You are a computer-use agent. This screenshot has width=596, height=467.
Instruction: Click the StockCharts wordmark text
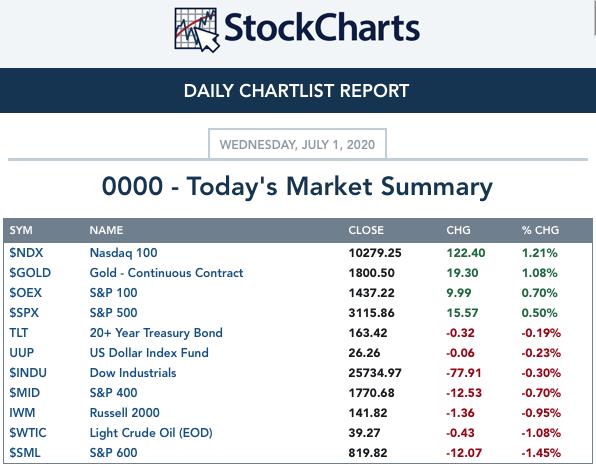tap(322, 27)
